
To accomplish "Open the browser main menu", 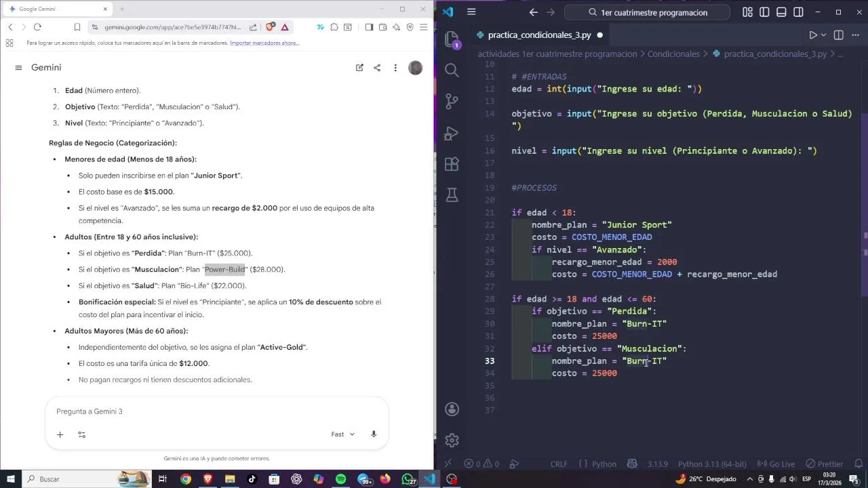I will (424, 27).
